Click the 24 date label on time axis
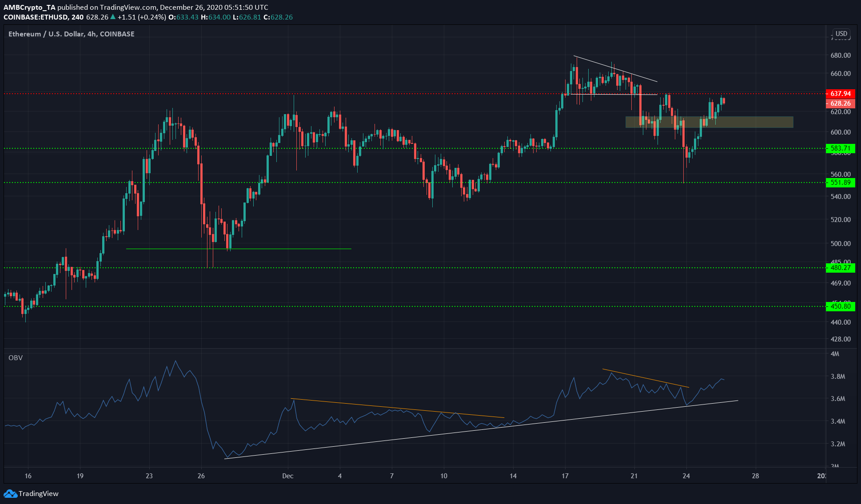 point(686,476)
